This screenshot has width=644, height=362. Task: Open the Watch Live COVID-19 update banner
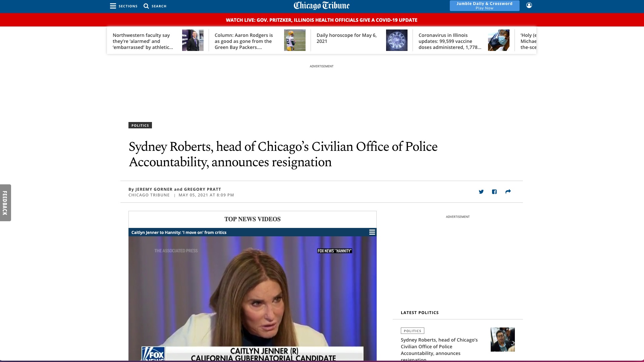pos(321,20)
